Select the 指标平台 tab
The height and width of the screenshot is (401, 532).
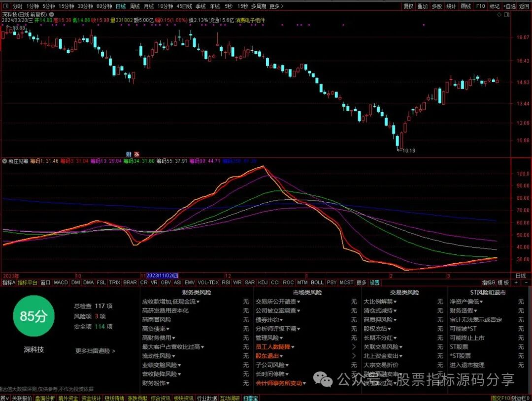28,282
